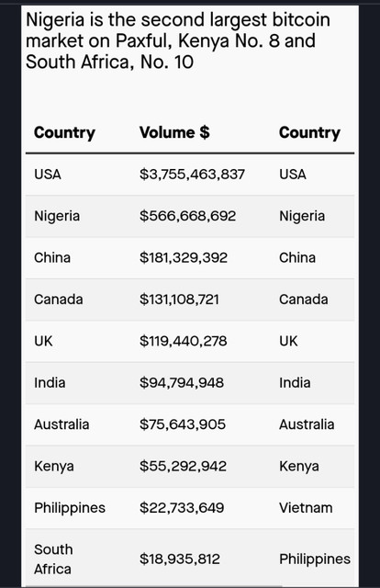Click Philippines in the right column
This screenshot has width=380, height=588.
pyautogui.click(x=315, y=560)
